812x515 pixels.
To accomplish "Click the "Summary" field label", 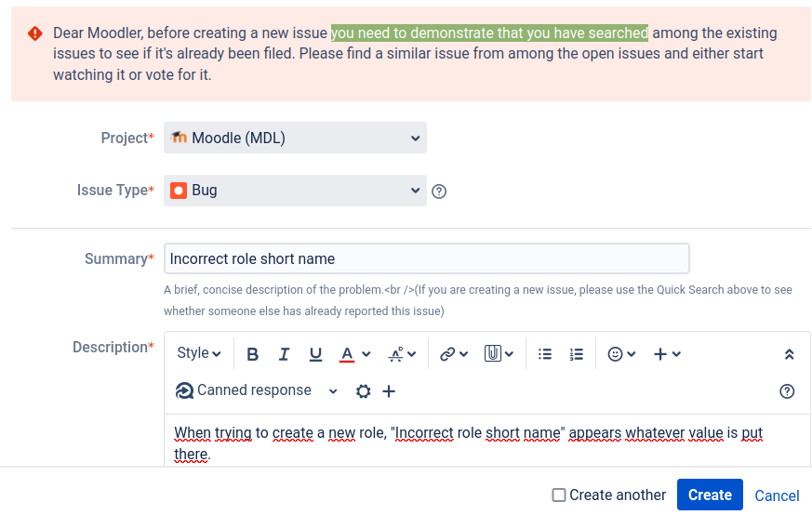I will (x=116, y=258).
